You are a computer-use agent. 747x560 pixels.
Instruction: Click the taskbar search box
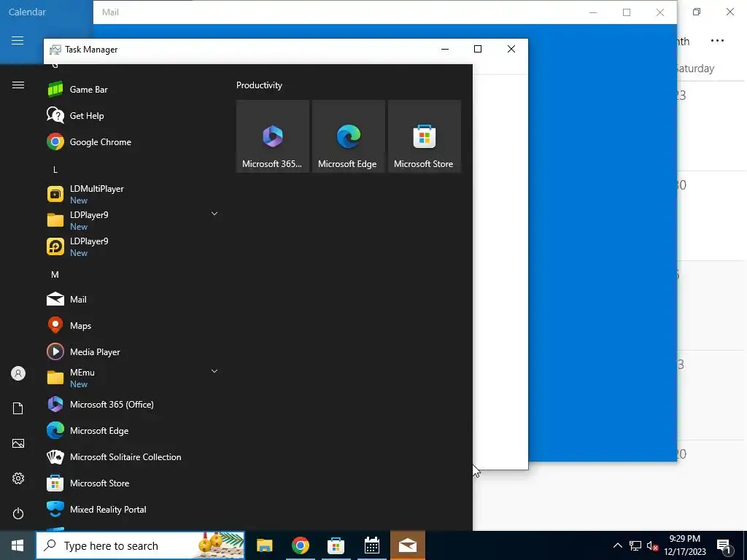click(141, 545)
